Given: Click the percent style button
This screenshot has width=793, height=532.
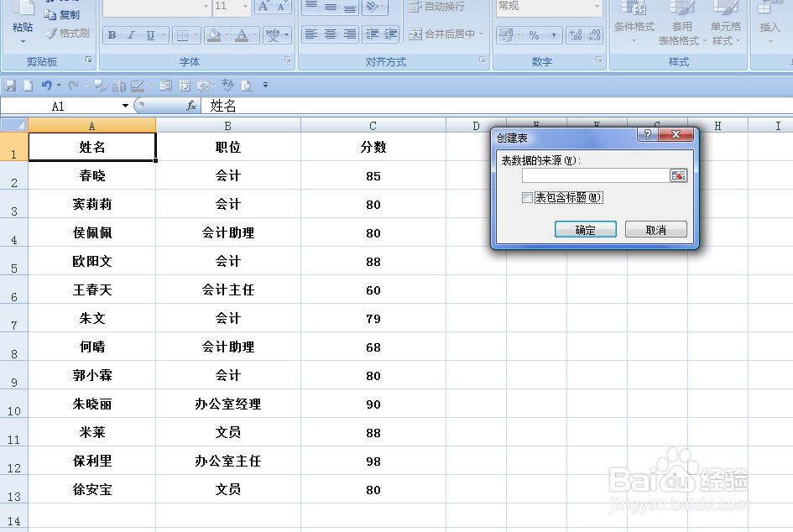Looking at the screenshot, I should coord(534,35).
